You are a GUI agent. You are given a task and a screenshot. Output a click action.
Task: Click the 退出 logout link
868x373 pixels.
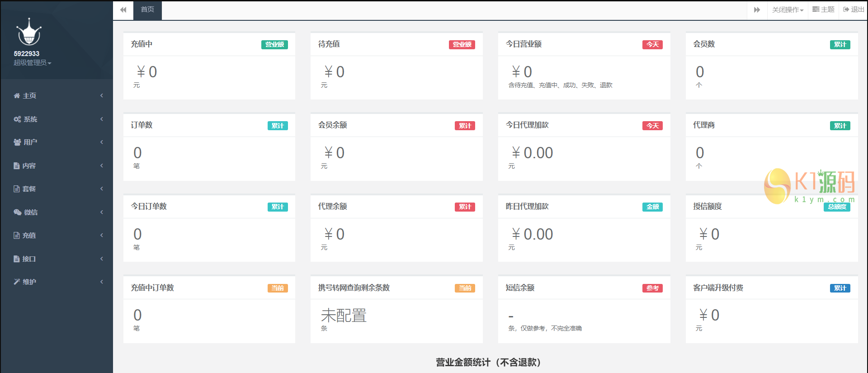click(x=854, y=9)
